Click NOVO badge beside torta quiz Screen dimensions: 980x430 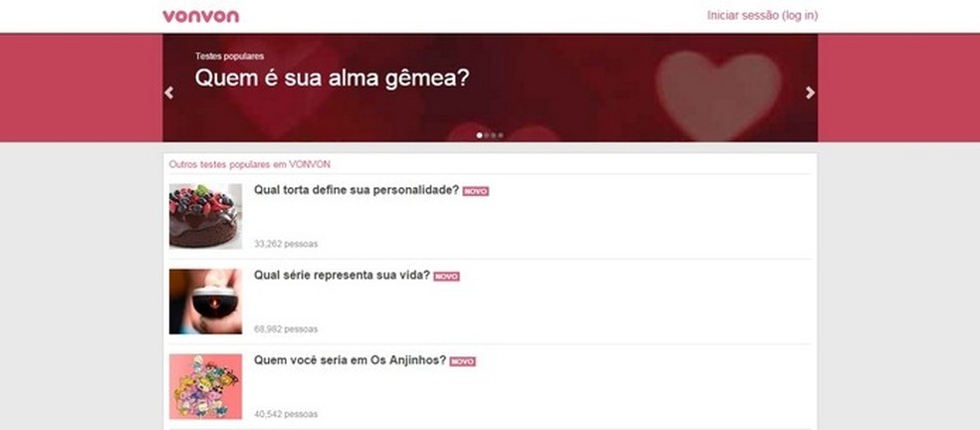[476, 191]
